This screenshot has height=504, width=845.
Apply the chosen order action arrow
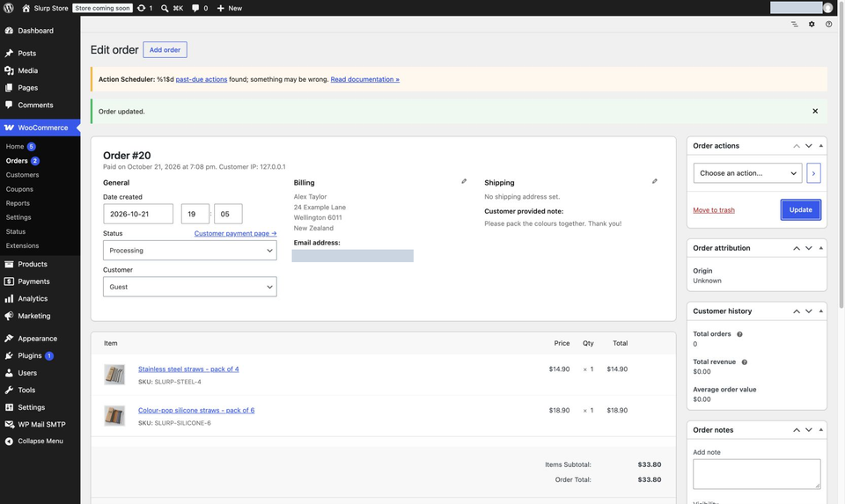pos(813,173)
